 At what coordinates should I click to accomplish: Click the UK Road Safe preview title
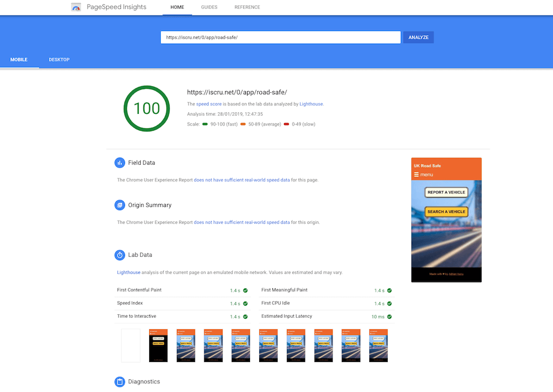pyautogui.click(x=427, y=166)
